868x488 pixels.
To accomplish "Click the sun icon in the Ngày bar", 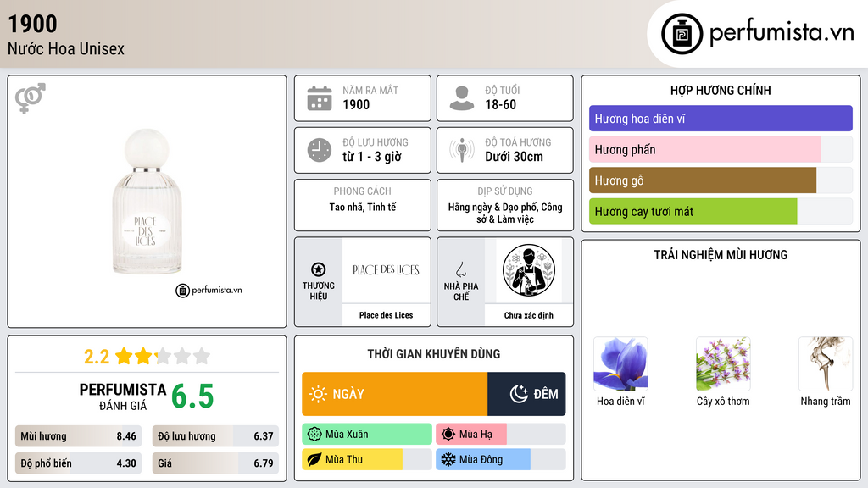I will pos(319,394).
